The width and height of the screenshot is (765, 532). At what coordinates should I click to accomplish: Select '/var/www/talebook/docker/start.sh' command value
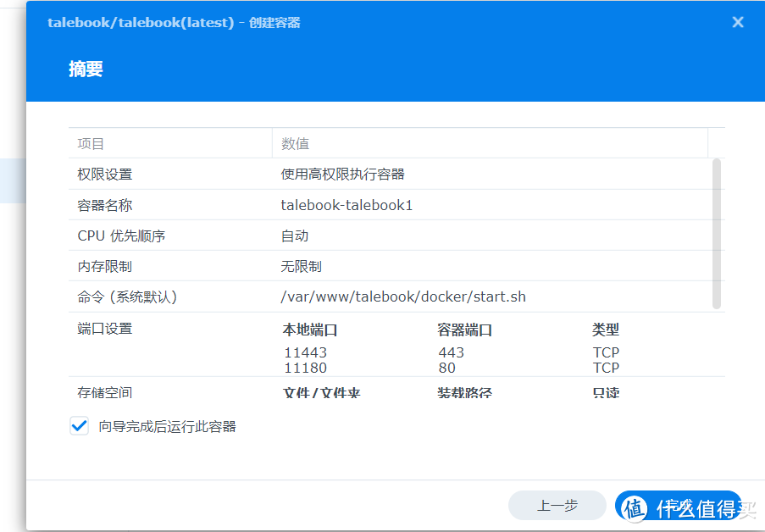tap(403, 296)
